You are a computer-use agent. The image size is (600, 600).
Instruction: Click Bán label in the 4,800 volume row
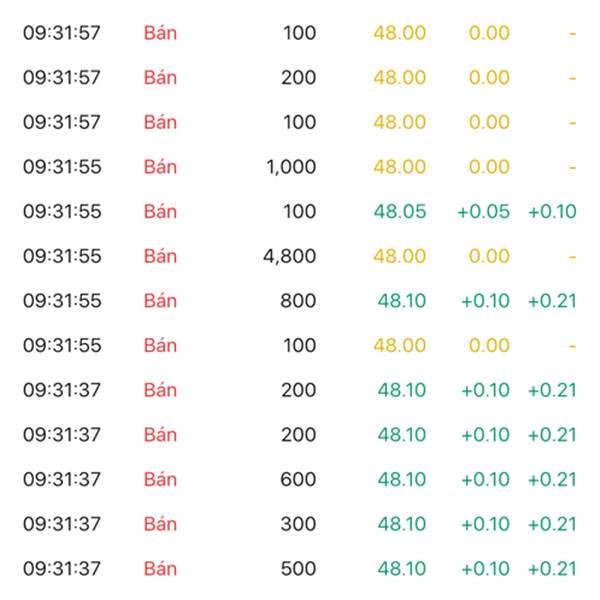pos(160,256)
